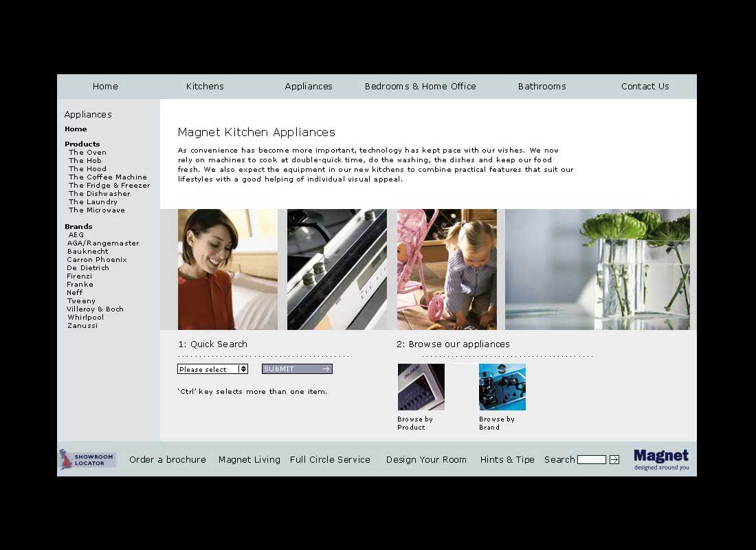Click the Magnet logo
Viewport: 756px width, 550px height.
pos(661,459)
